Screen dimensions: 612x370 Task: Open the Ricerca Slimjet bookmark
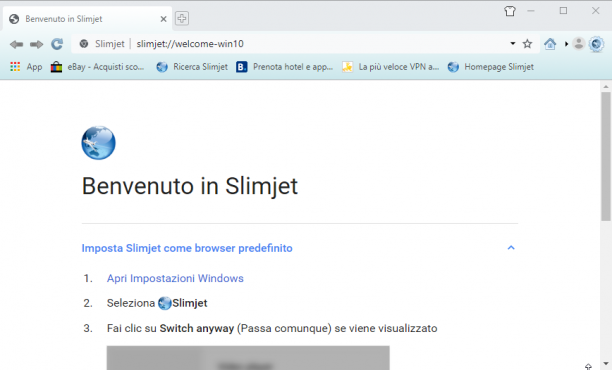coord(192,67)
